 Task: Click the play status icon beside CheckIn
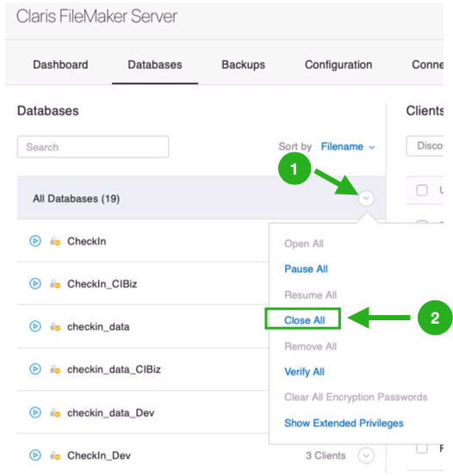(35, 241)
